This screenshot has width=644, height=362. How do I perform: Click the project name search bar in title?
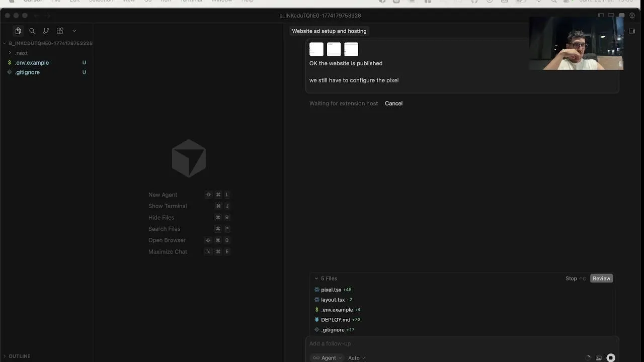(320, 16)
